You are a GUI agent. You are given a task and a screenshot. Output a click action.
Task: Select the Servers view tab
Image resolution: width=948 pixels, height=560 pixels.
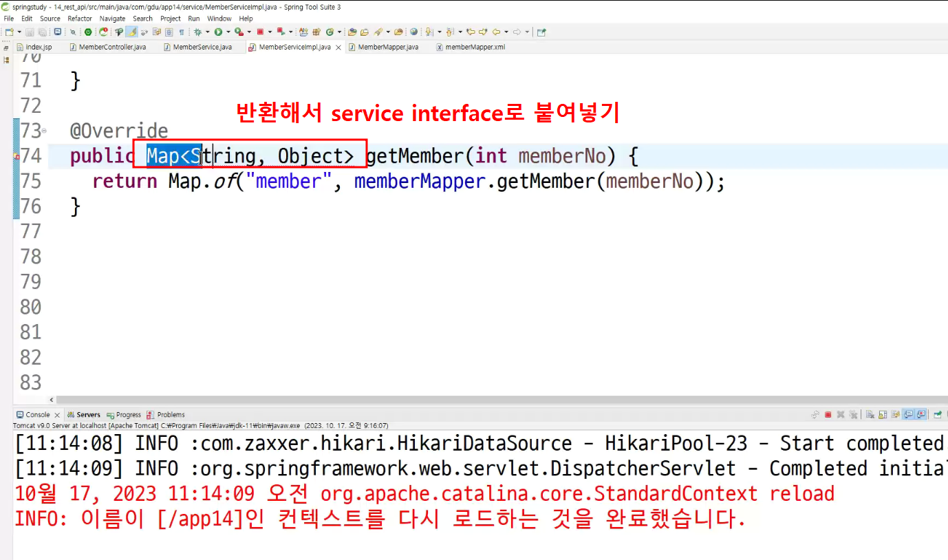click(84, 415)
